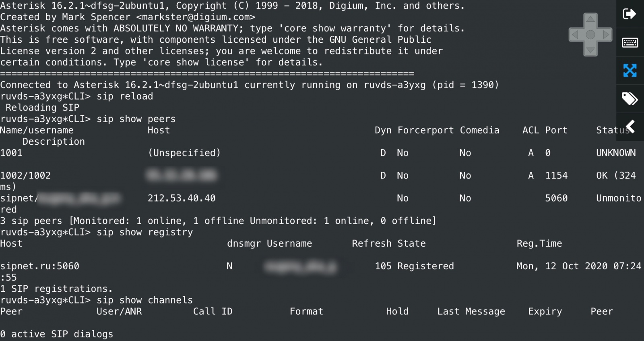The width and height of the screenshot is (644, 341).
Task: Tap the D-pad center circle
Action: coord(590,35)
